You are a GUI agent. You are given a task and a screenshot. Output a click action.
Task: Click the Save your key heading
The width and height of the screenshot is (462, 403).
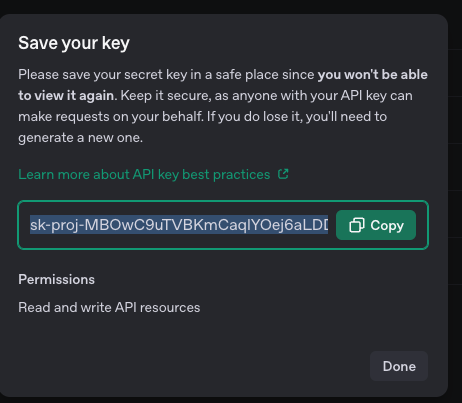click(x=74, y=43)
